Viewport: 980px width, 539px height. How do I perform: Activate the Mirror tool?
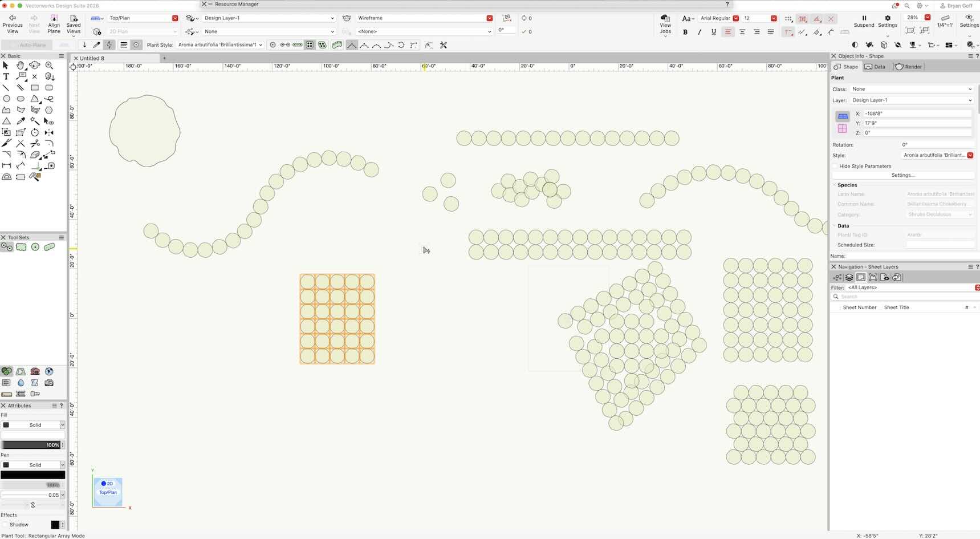tap(49, 132)
